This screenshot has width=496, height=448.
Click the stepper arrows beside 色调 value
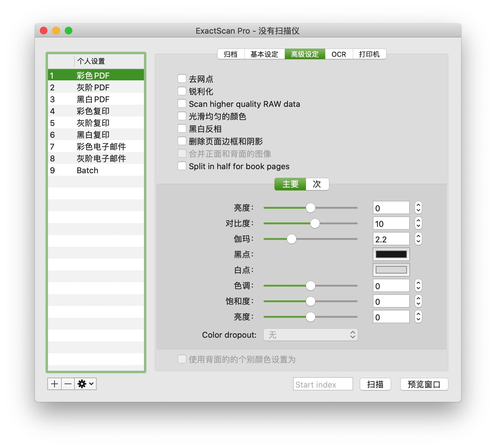[x=418, y=286]
